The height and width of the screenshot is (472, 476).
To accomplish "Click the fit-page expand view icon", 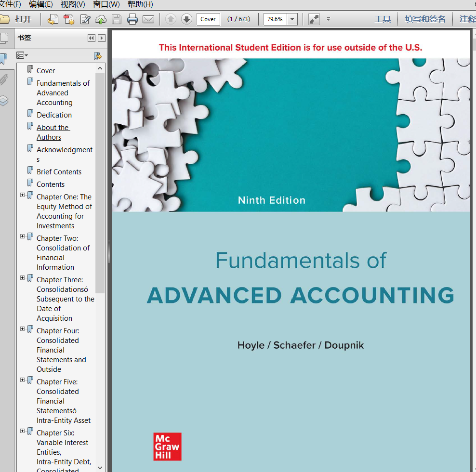I will (314, 19).
